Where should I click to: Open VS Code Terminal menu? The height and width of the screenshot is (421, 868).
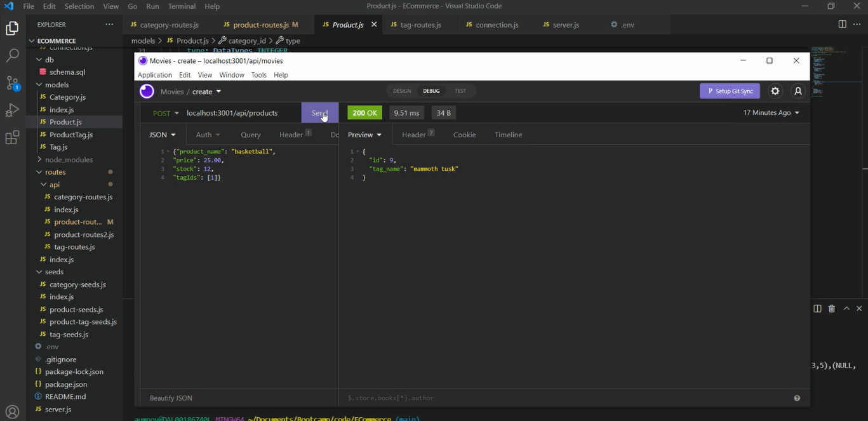click(182, 6)
